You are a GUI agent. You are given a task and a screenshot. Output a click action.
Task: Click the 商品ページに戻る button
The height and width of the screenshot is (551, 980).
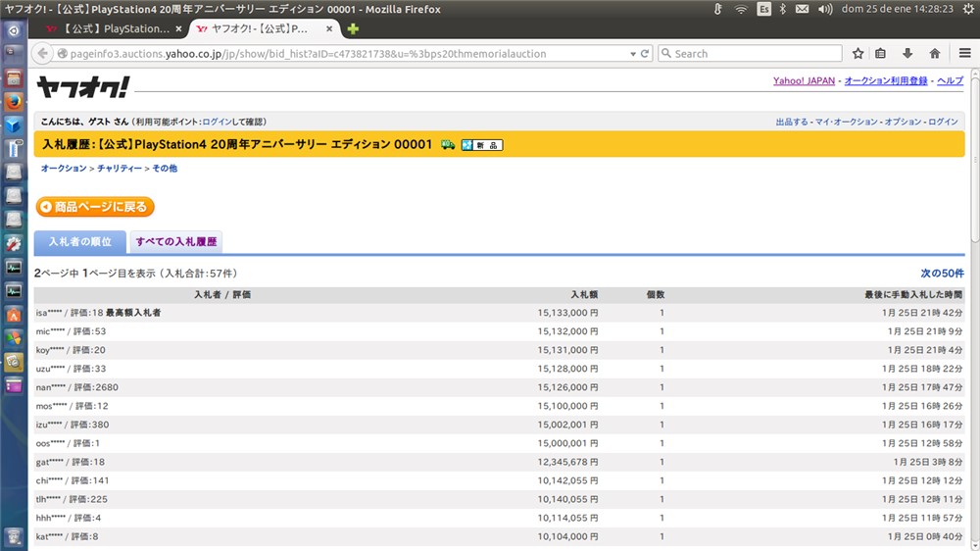pyautogui.click(x=95, y=207)
